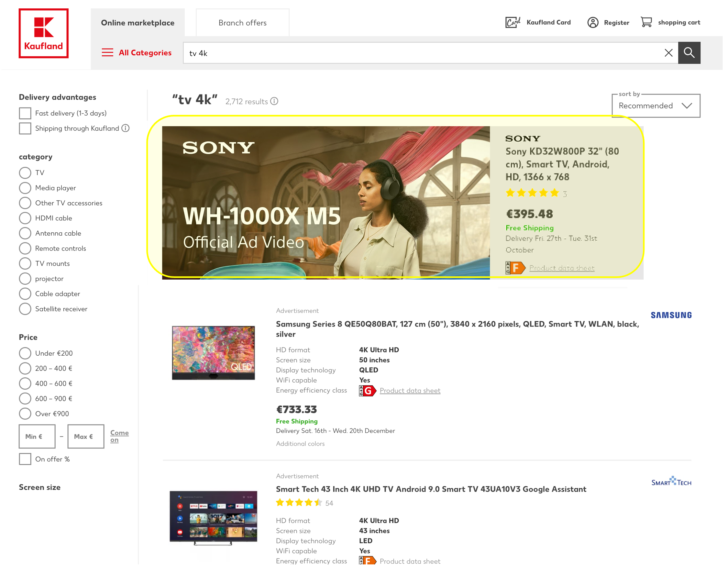
Task: Open the Kaufland Card icon
Action: (x=513, y=22)
